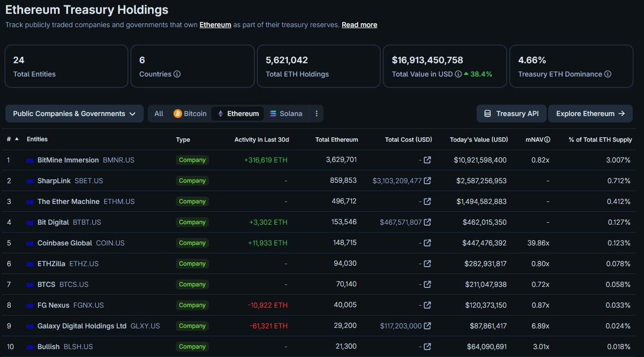Switch to the Bitcoin tab
This screenshot has width=644, height=357.
[190, 114]
